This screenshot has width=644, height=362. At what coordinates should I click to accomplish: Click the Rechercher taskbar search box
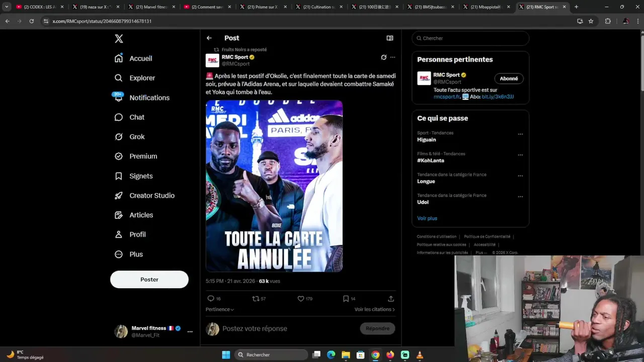point(270,355)
